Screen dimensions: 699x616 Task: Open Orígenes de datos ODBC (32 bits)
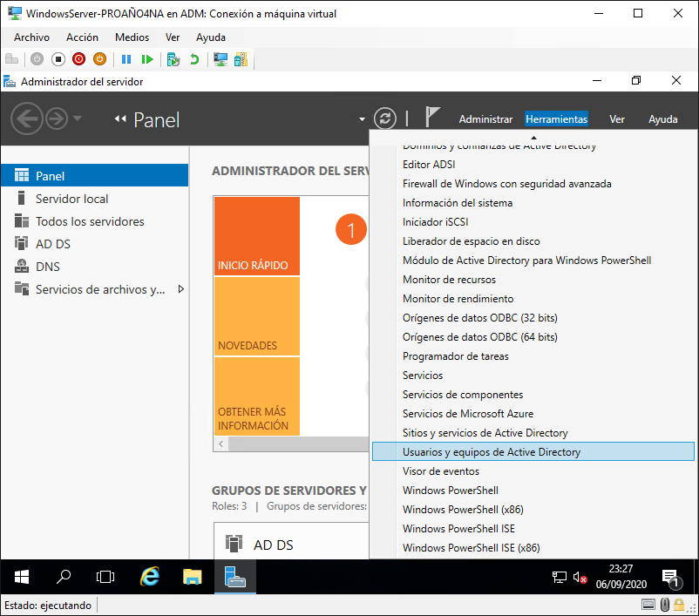click(x=533, y=318)
